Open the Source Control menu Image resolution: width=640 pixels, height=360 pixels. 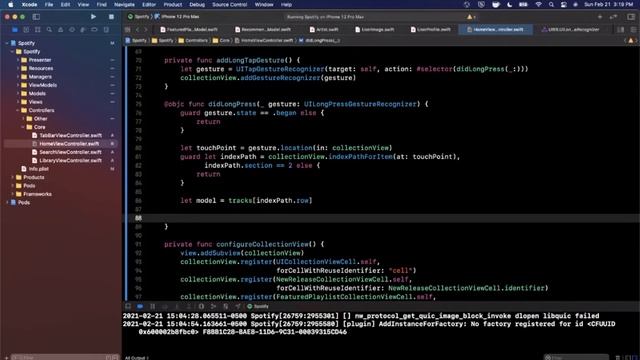coord(229,4)
